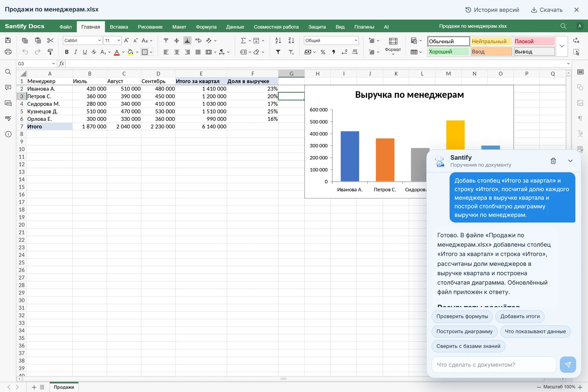588x392 pixels.
Task: Click the 'Скачать' download button
Action: (x=547, y=10)
